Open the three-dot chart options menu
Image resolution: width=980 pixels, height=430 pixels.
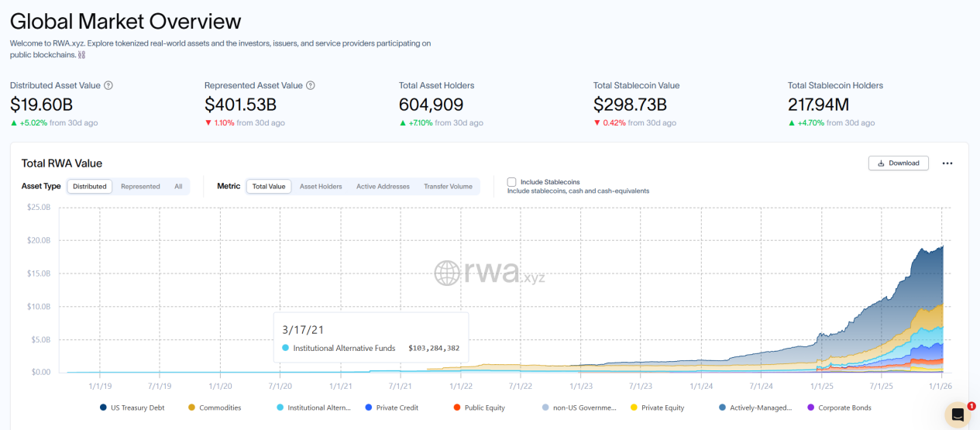(947, 163)
